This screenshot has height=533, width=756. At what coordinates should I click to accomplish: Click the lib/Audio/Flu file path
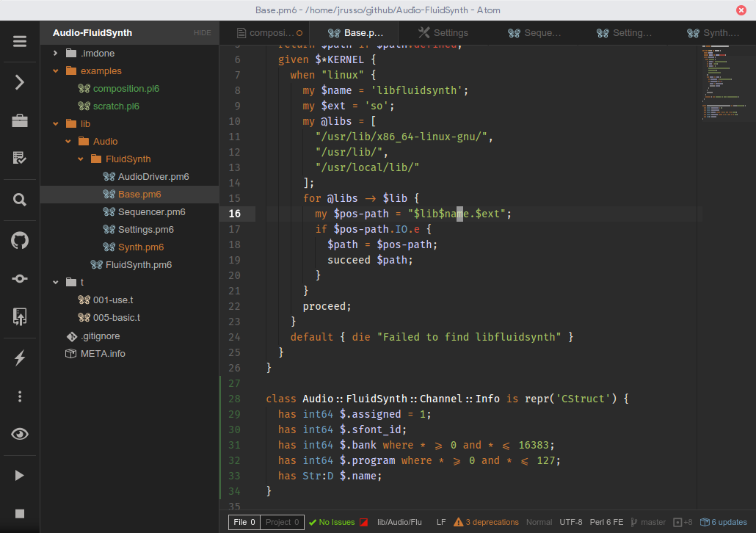(399, 523)
